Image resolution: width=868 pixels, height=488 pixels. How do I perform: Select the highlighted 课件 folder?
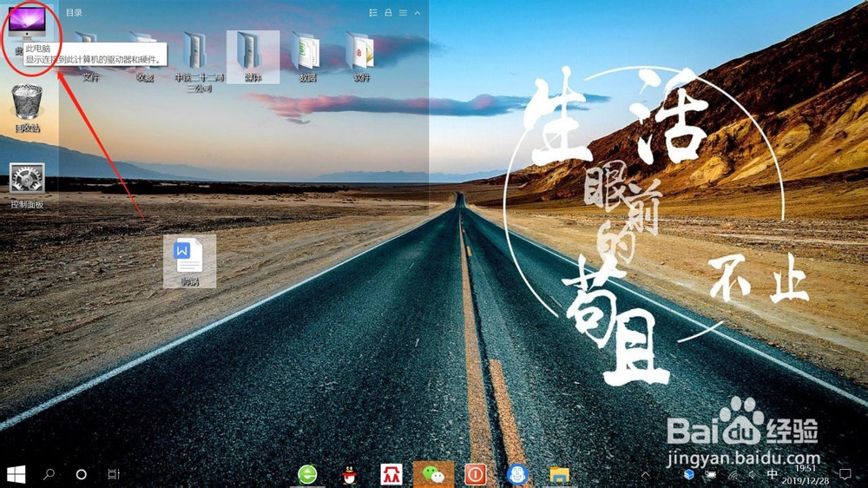coord(253,56)
